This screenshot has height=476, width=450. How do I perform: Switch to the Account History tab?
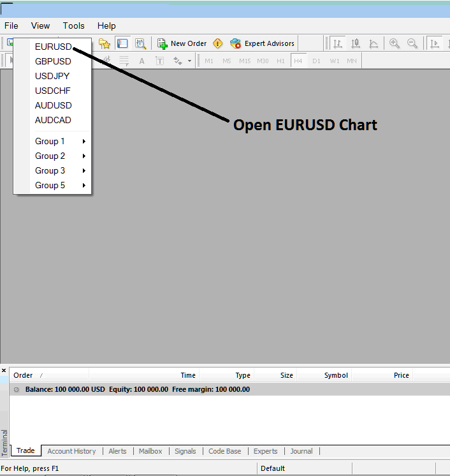[x=71, y=451]
